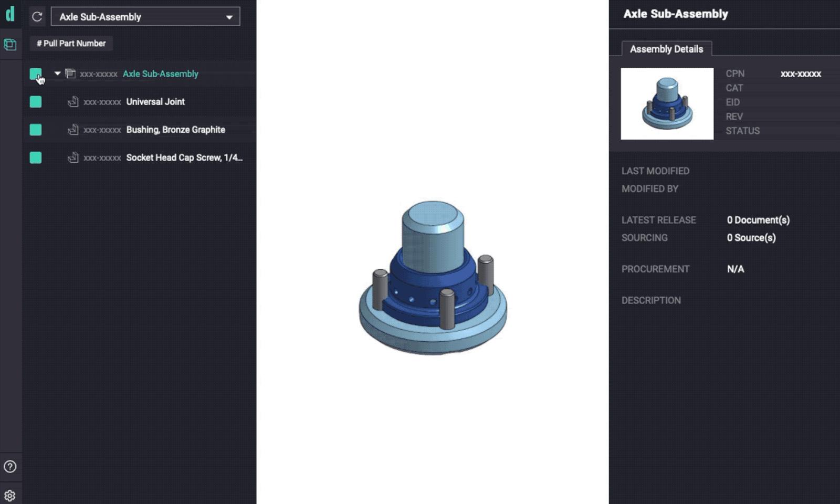Click the assembly preview thumbnail
This screenshot has width=840, height=504.
[x=667, y=103]
